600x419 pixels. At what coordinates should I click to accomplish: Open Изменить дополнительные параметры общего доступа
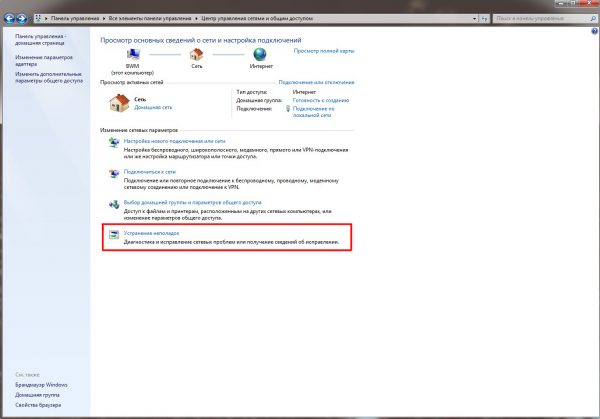[x=49, y=77]
